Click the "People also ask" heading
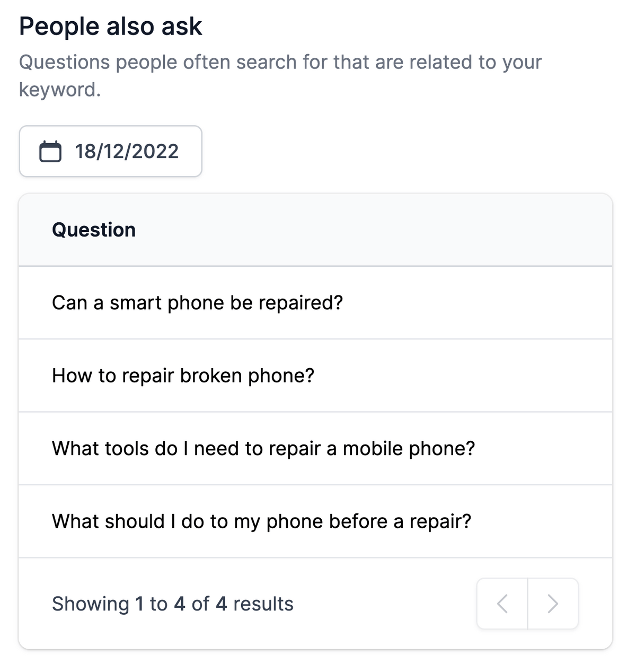Image resolution: width=636 pixels, height=672 pixels. pos(110,27)
